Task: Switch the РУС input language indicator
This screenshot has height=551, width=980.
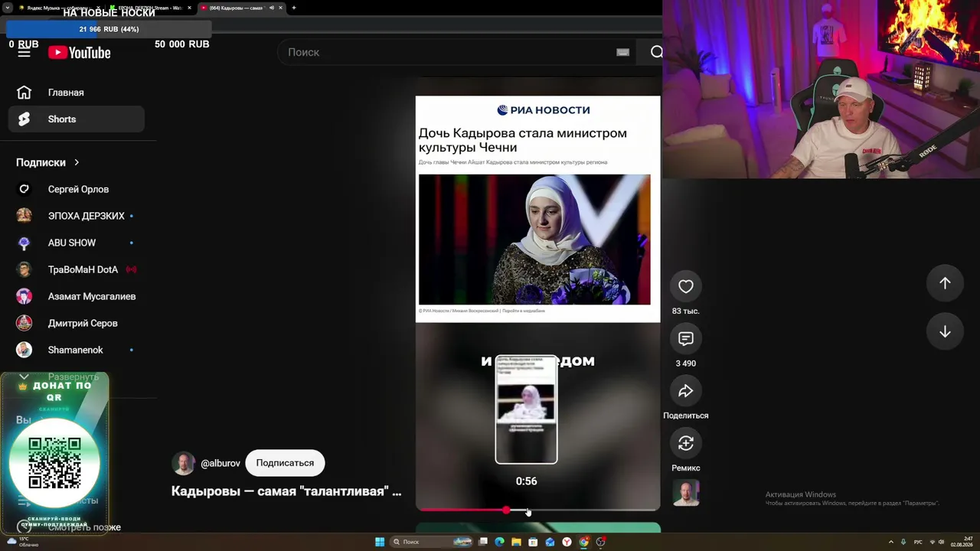Action: coord(918,542)
